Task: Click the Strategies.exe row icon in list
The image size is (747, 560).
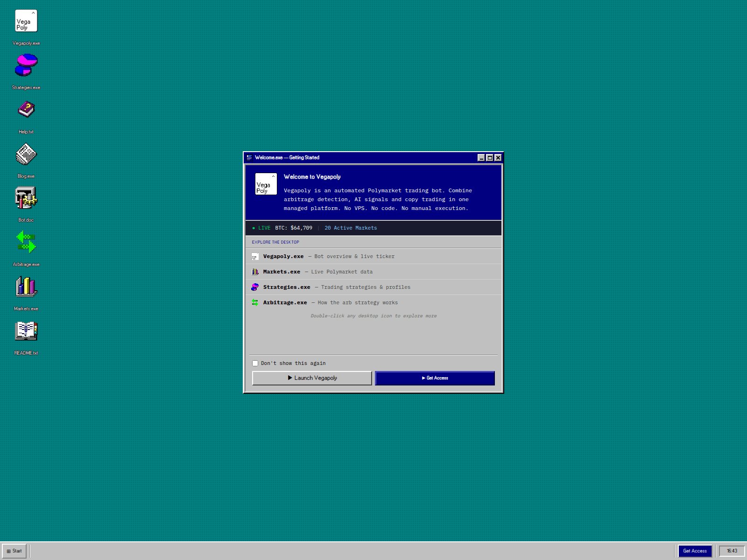Action: coord(255,287)
